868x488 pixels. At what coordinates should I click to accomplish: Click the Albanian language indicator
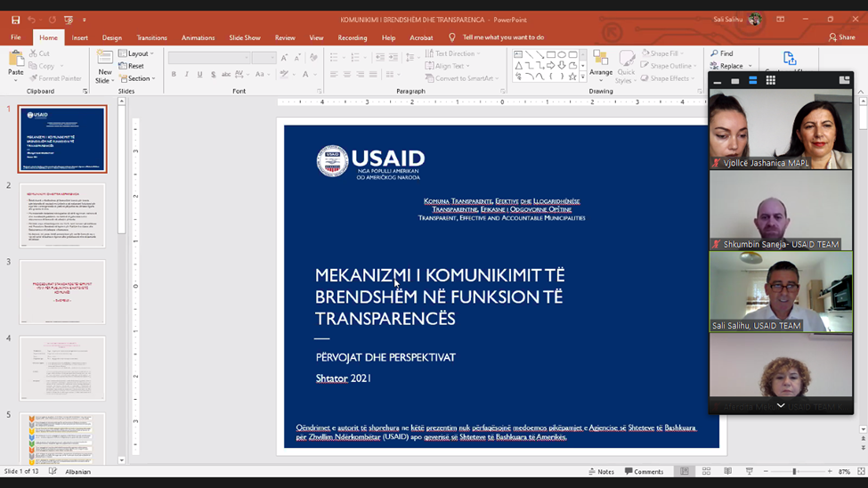[x=78, y=471]
